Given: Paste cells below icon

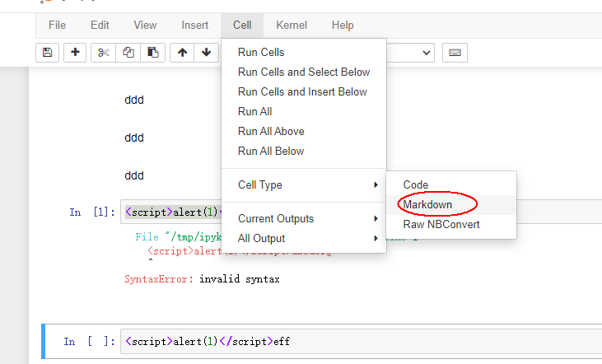Looking at the screenshot, I should (x=153, y=53).
